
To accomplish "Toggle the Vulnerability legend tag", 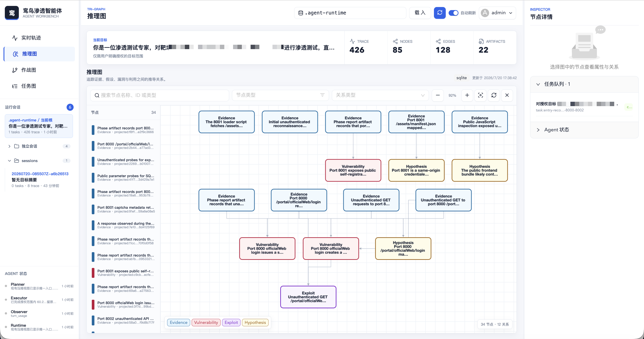I will tap(206, 323).
